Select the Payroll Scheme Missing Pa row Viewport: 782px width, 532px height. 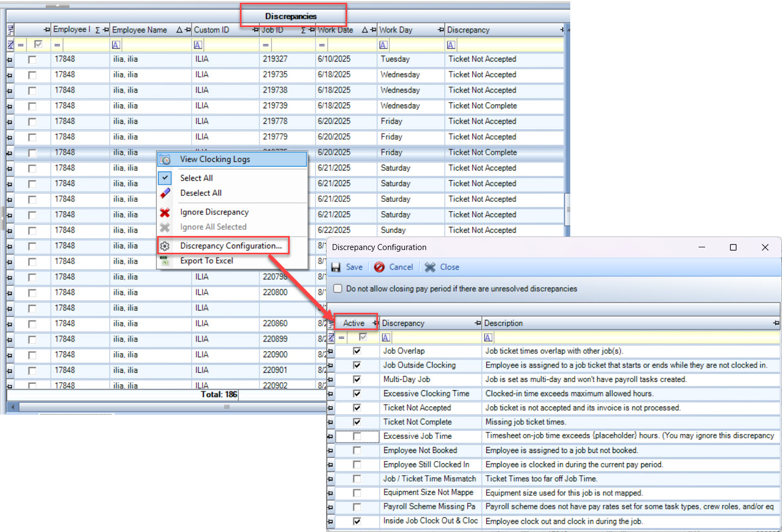tap(553, 507)
